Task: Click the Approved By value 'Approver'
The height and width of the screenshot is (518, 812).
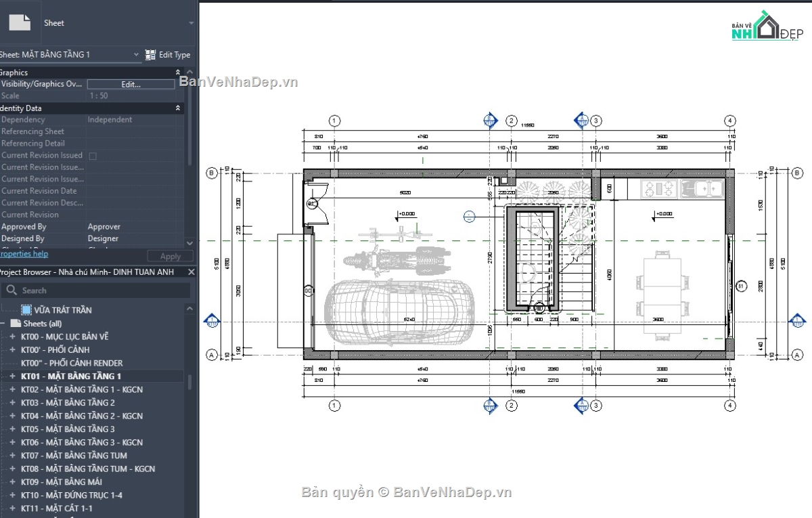Action: coord(104,227)
